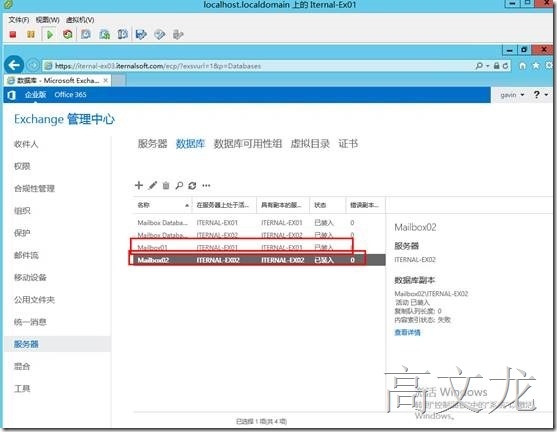
Task: Click the green VM power on icon
Action: click(50, 34)
